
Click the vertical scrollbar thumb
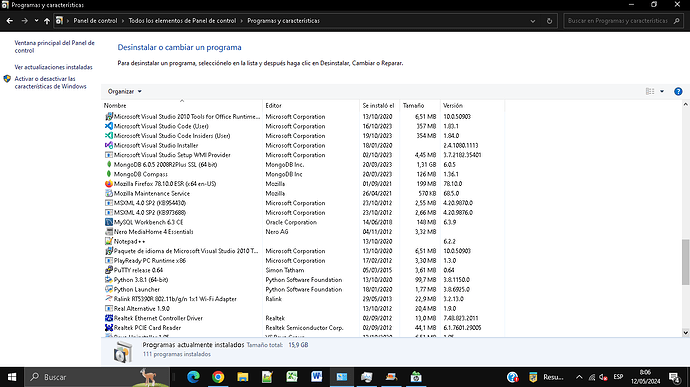[685, 262]
